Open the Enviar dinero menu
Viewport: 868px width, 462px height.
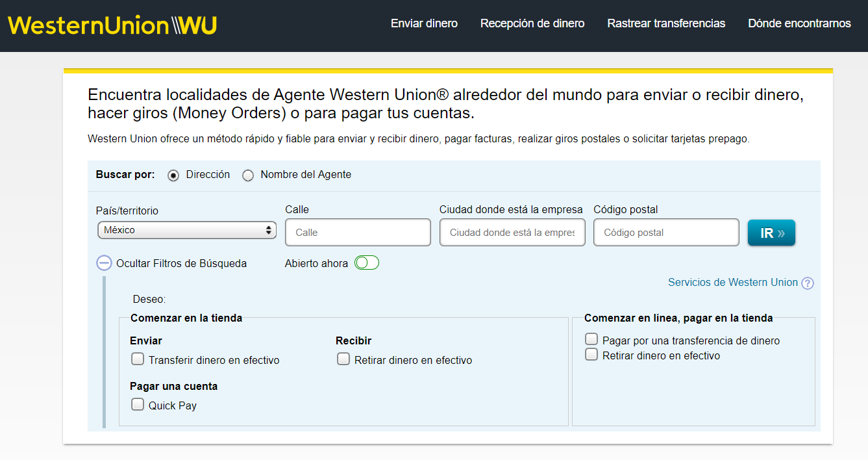(x=423, y=23)
